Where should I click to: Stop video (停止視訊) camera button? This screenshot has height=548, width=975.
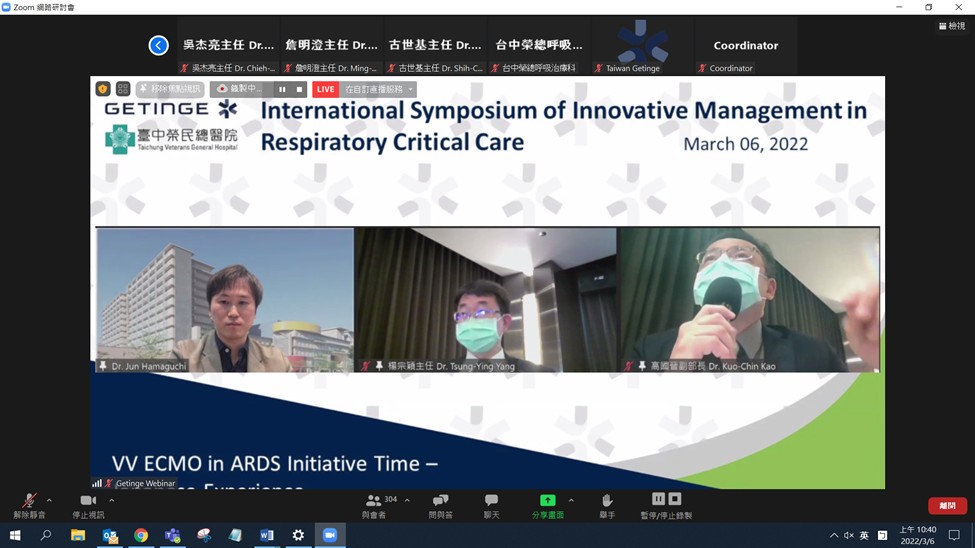coord(88,506)
